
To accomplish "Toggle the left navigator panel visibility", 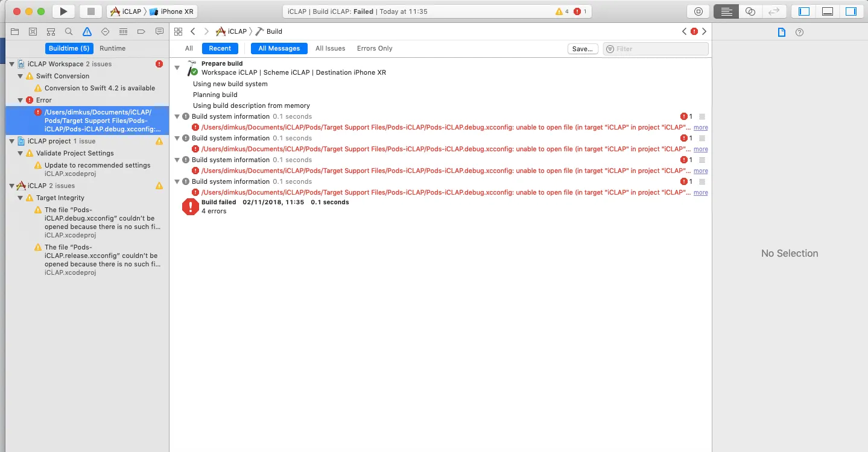I will pos(803,11).
